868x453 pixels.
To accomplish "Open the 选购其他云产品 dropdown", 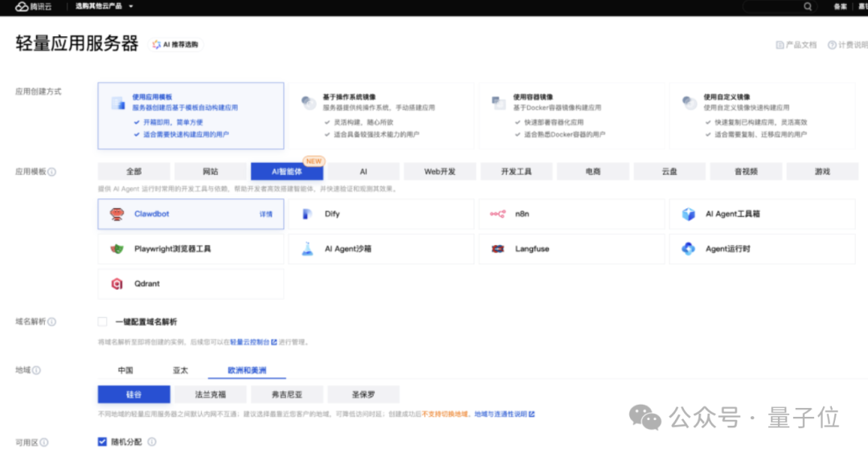I will (104, 6).
